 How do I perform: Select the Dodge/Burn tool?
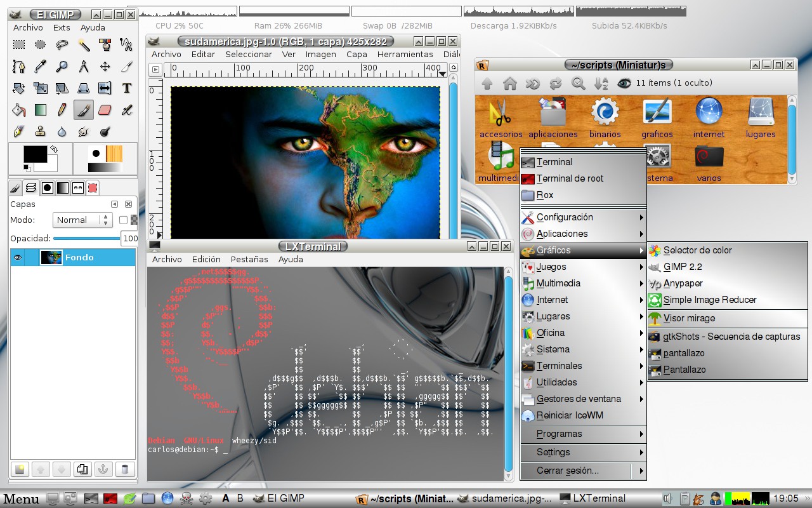pos(105,131)
